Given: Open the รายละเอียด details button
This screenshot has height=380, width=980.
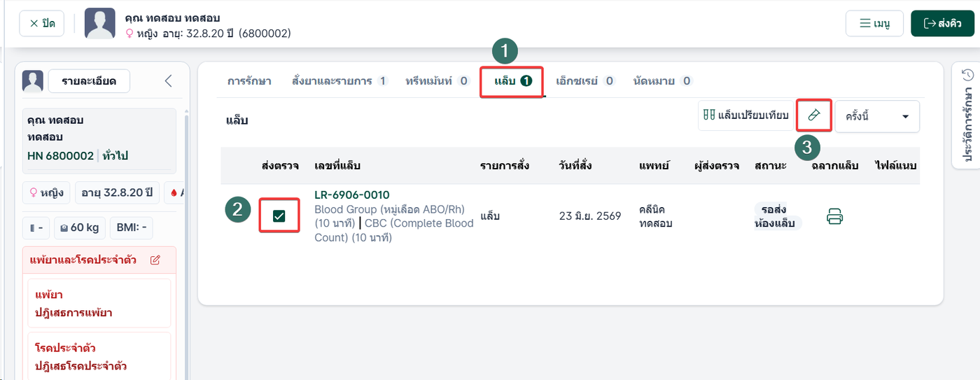Looking at the screenshot, I should pos(89,81).
